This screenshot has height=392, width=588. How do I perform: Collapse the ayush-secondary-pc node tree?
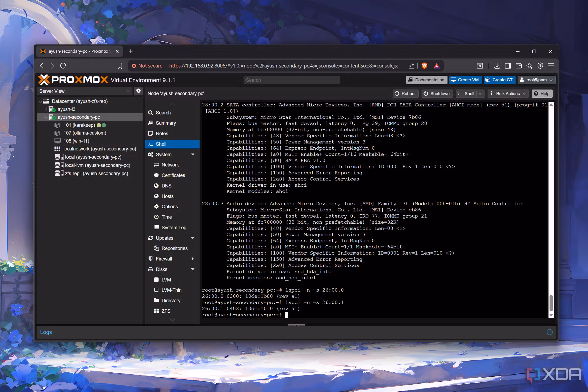tap(46, 117)
